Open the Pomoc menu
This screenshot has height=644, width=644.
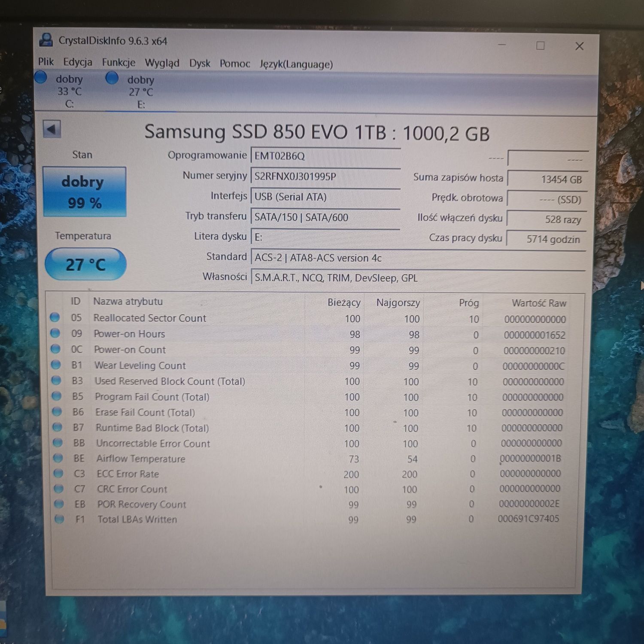(235, 64)
